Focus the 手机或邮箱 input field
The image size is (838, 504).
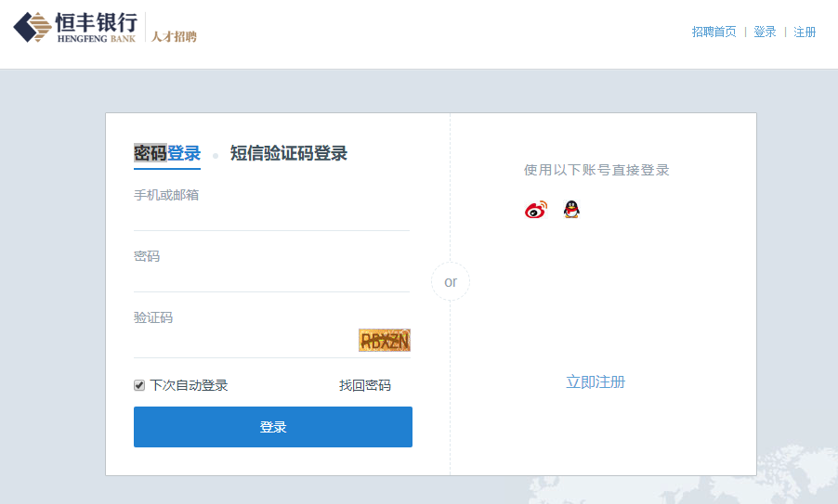271,218
